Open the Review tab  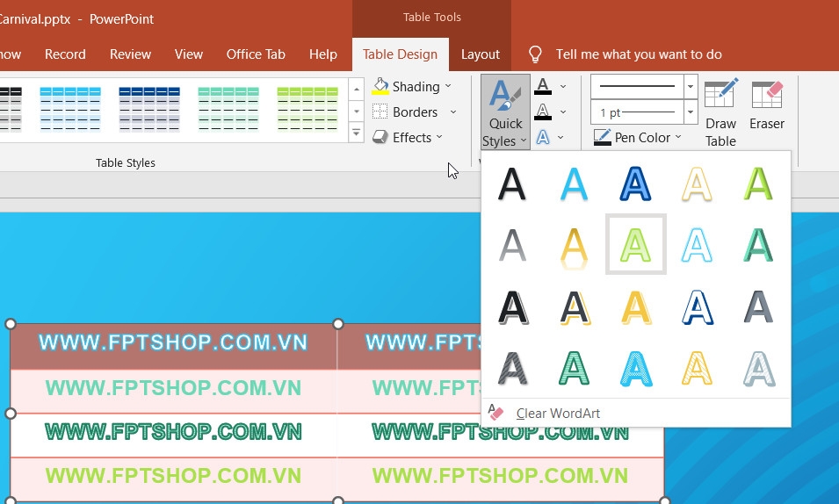(x=130, y=54)
